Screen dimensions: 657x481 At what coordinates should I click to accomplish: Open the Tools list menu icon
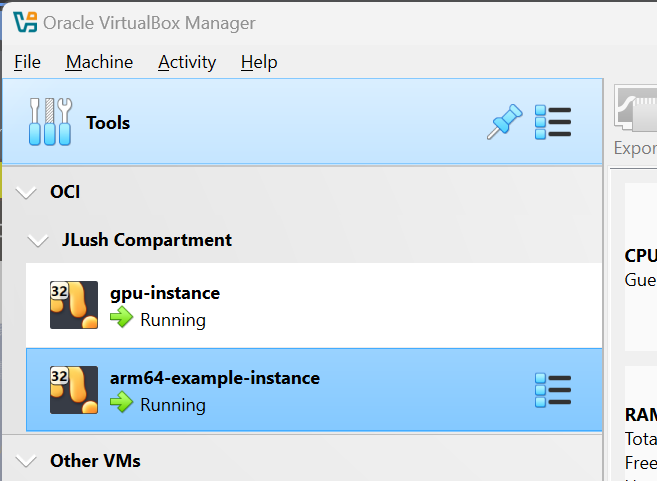coord(553,123)
